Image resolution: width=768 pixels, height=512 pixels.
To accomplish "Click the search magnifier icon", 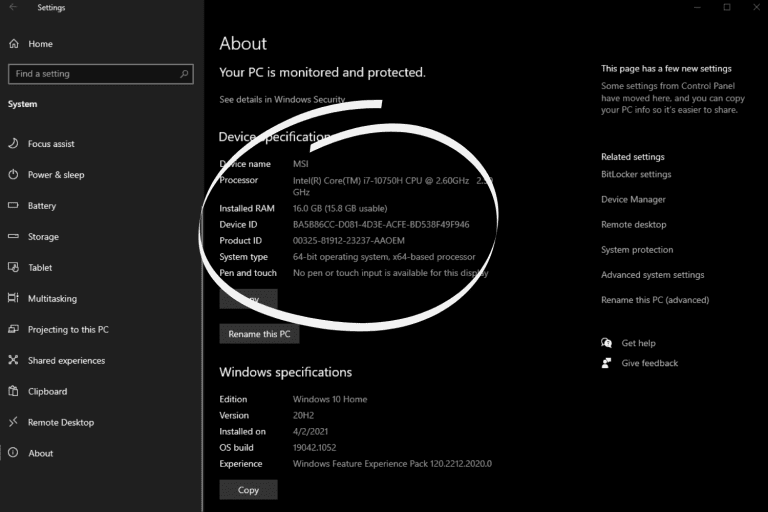I will point(184,74).
